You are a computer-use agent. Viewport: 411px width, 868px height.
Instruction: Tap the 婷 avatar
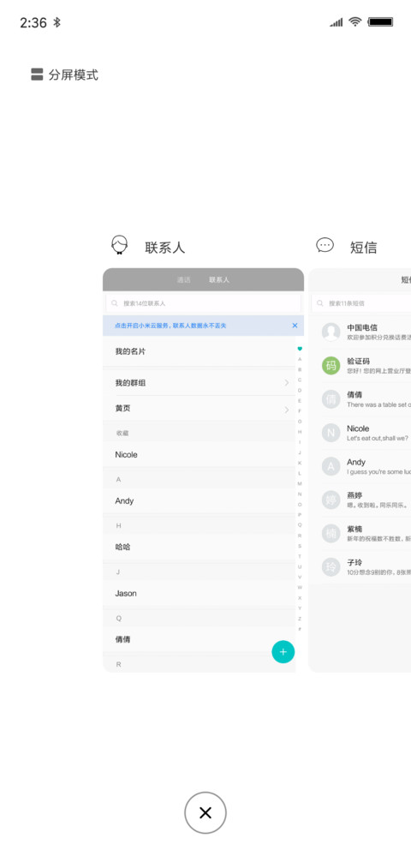coord(331,500)
